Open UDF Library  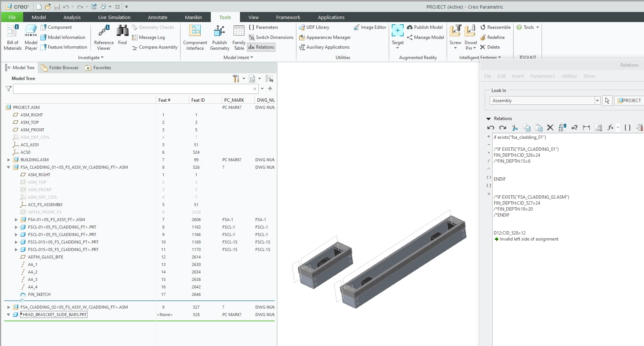[x=314, y=27]
